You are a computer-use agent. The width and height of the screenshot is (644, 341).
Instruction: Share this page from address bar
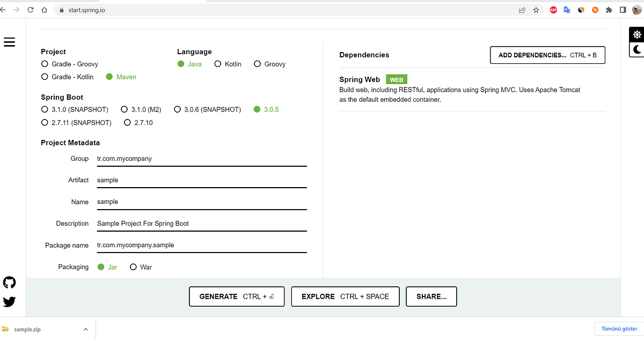[x=522, y=10]
